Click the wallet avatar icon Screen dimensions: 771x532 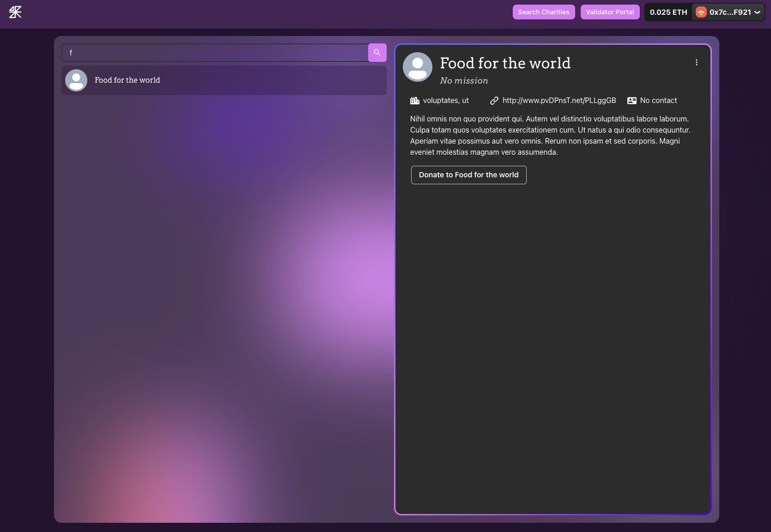click(701, 12)
